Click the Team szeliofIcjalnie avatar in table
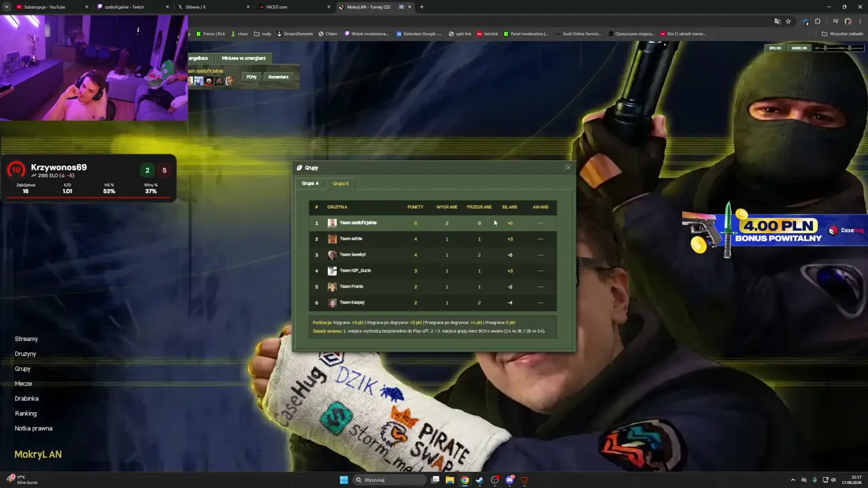The image size is (868, 488). 332,223
